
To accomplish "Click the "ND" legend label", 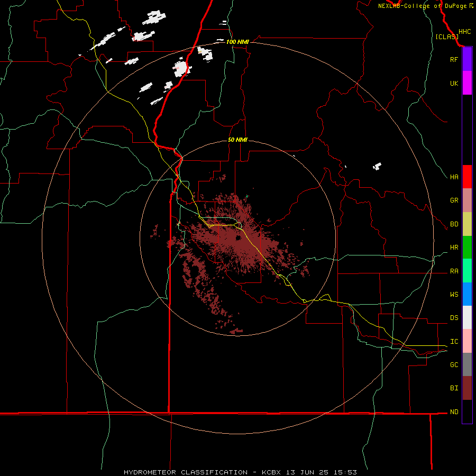I will point(454,412).
